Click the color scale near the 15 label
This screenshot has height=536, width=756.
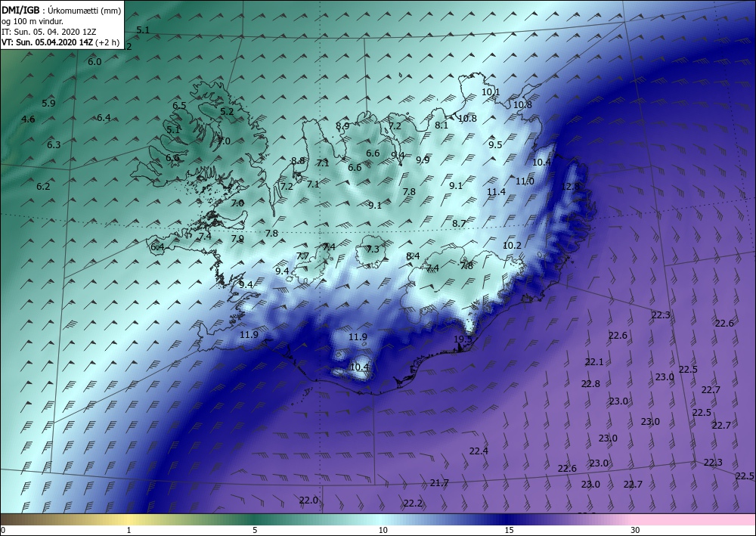pyautogui.click(x=509, y=519)
